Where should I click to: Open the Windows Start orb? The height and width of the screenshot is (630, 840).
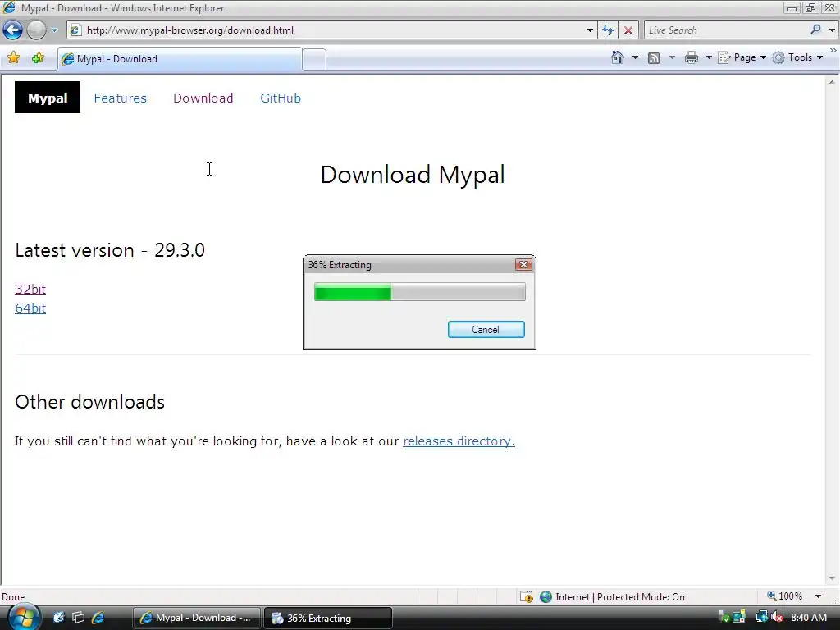24,617
